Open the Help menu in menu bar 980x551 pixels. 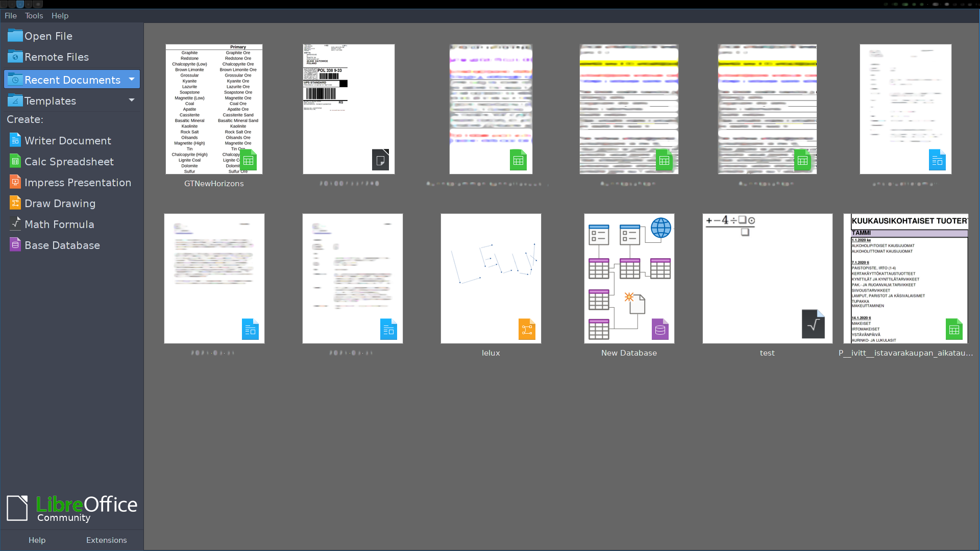click(x=60, y=16)
